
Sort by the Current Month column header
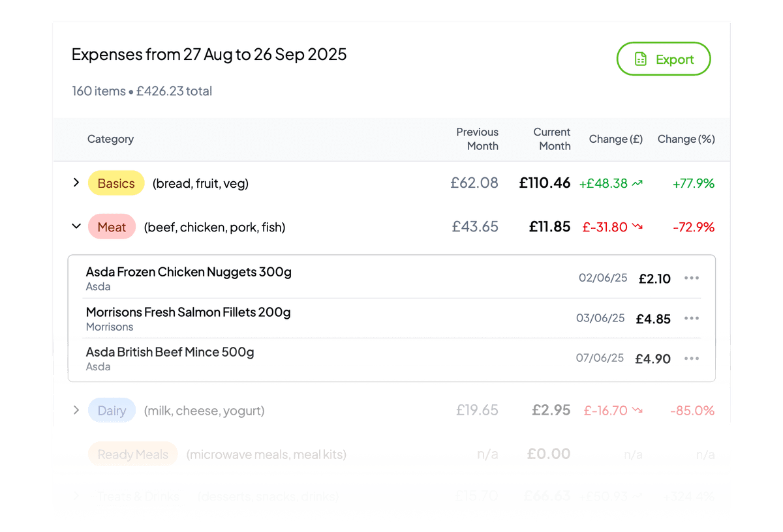pyautogui.click(x=552, y=139)
